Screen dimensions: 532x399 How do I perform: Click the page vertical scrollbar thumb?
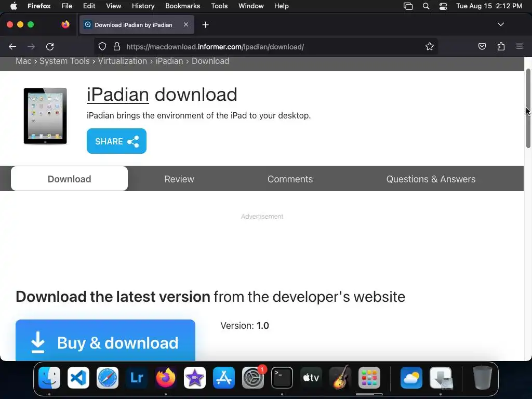(x=528, y=109)
